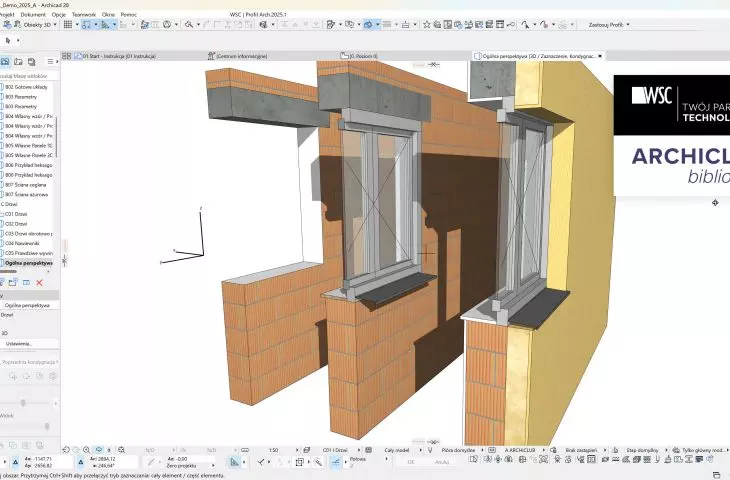Viewport: 730px width, 480px height.
Task: Select the navigator view map icon
Action: point(5,61)
